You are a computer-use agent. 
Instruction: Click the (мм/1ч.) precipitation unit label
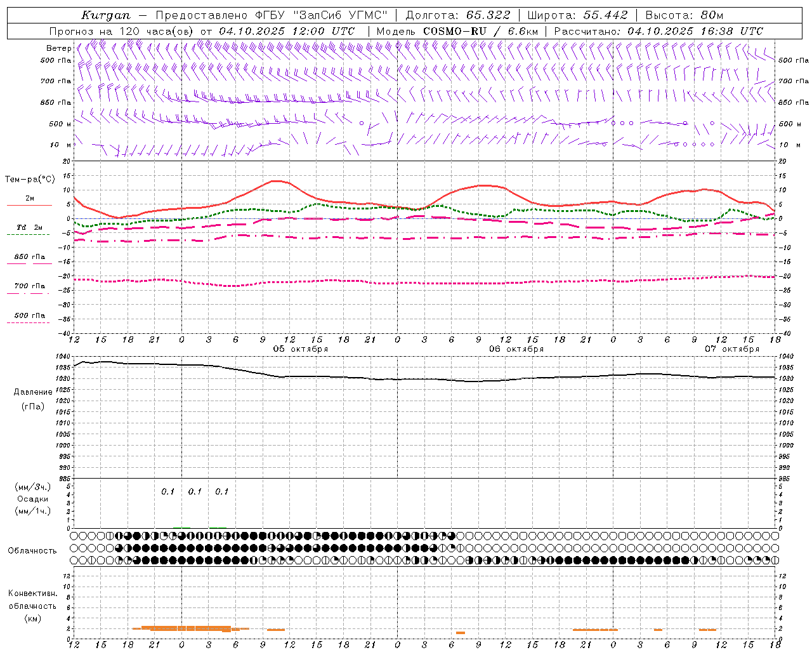coord(33,511)
